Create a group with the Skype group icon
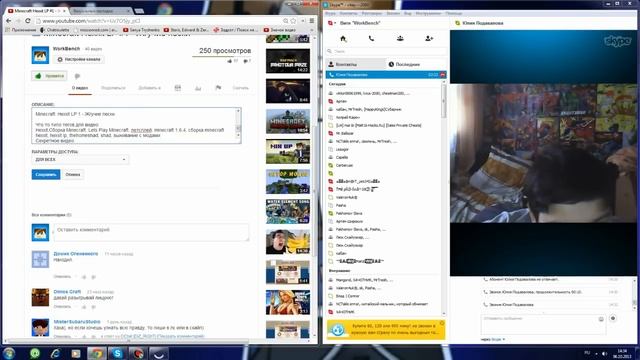 (x=400, y=38)
